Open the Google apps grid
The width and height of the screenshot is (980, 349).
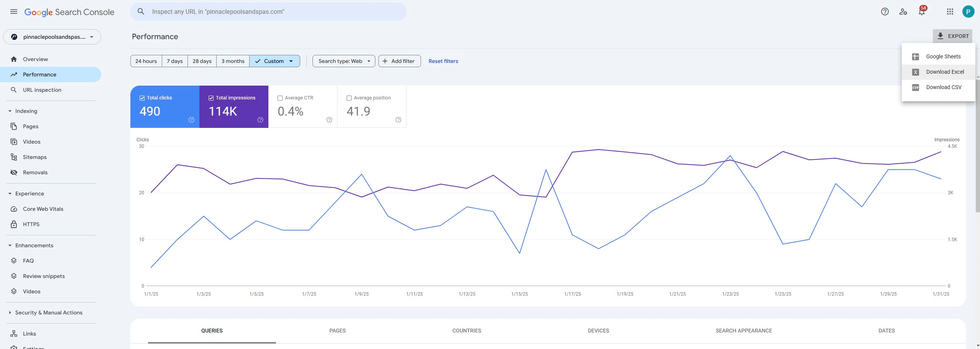click(x=950, y=12)
